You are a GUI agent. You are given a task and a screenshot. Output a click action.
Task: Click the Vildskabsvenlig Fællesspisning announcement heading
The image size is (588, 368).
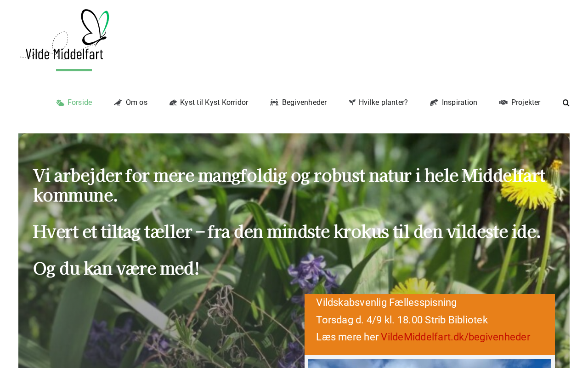[386, 303]
